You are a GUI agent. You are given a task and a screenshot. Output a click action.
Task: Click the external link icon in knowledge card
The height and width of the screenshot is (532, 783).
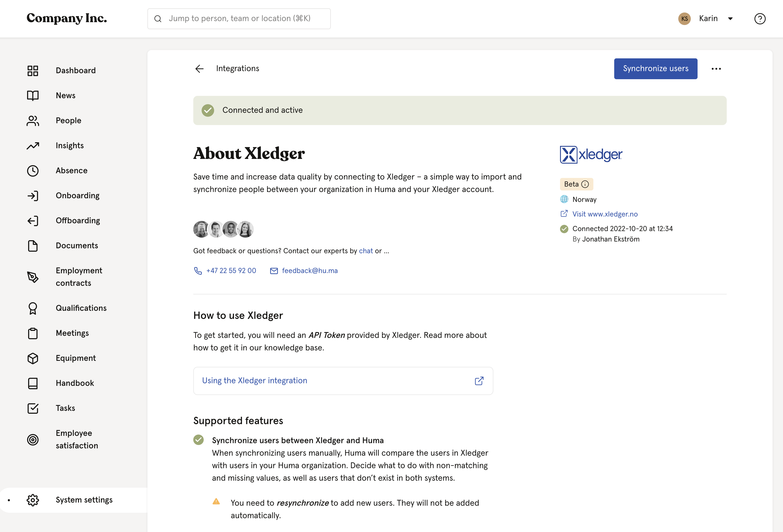click(x=479, y=381)
